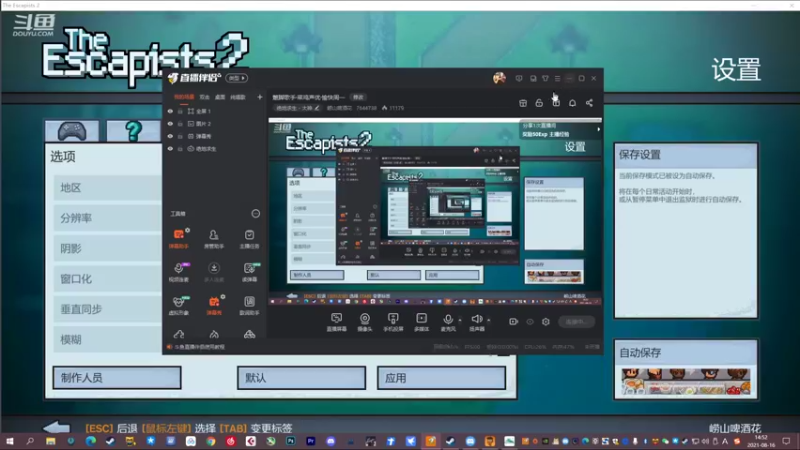Click the share icon above preview
This screenshot has height=450, width=800.
[x=589, y=103]
